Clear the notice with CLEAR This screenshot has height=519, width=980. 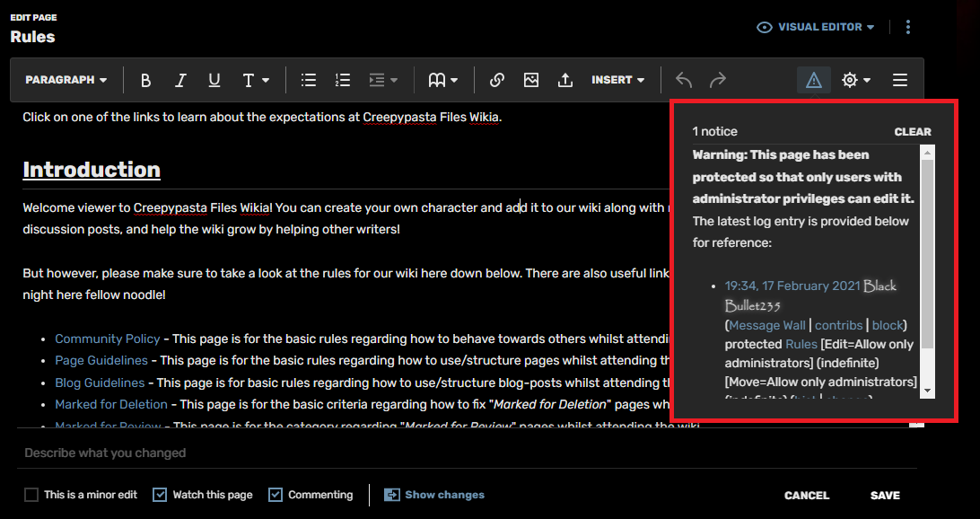tap(913, 132)
